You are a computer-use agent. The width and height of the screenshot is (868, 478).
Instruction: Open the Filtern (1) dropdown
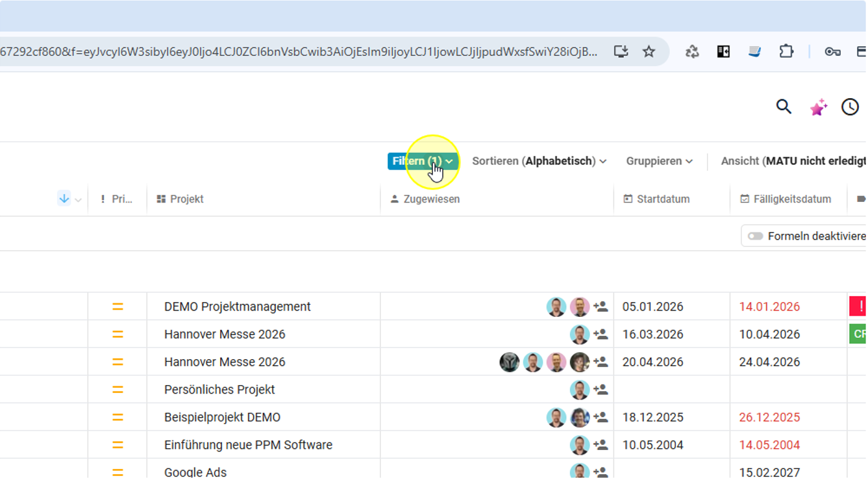point(423,161)
